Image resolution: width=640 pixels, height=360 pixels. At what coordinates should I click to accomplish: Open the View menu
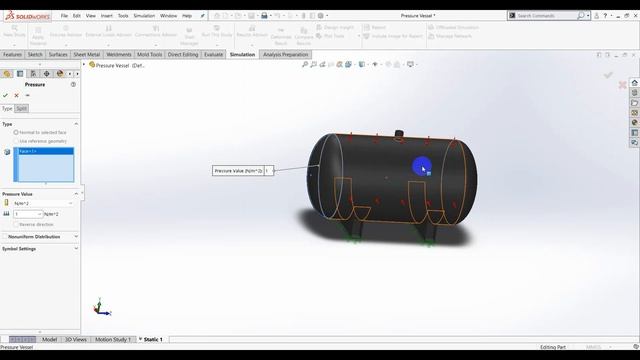[x=91, y=16]
